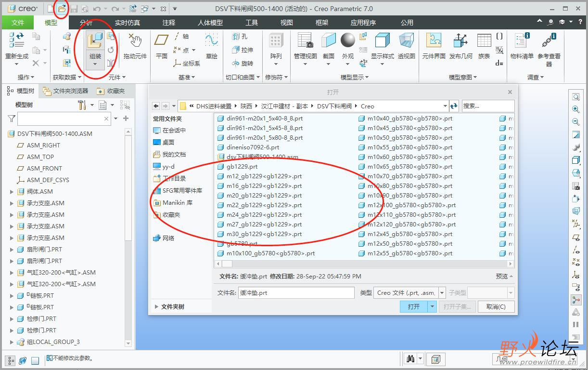
Task: Select the 轴 (Axis) datum tool
Action: (x=181, y=37)
